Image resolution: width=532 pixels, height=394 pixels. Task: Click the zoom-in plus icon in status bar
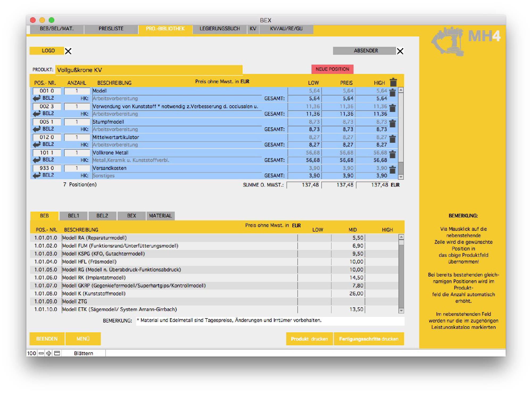click(x=49, y=353)
